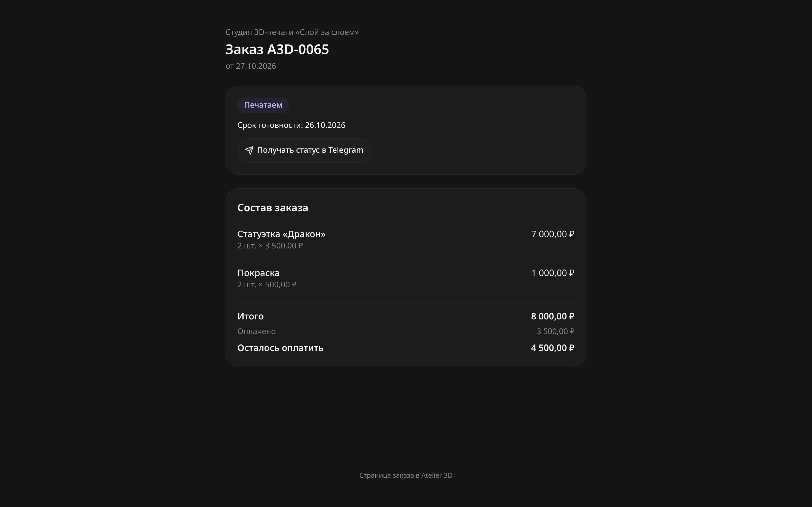Screen dimensions: 812x507
Task: Click the paper plane Telegram icon
Action: [249, 150]
